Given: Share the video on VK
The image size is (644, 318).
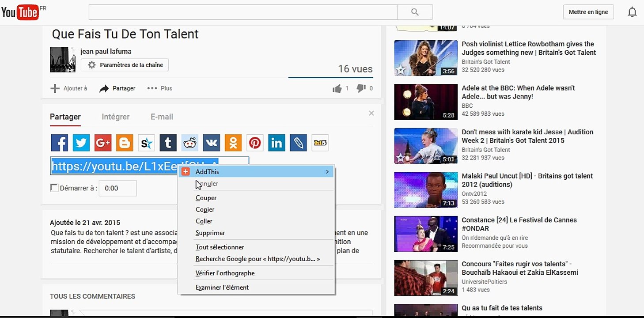Looking at the screenshot, I should click(212, 143).
